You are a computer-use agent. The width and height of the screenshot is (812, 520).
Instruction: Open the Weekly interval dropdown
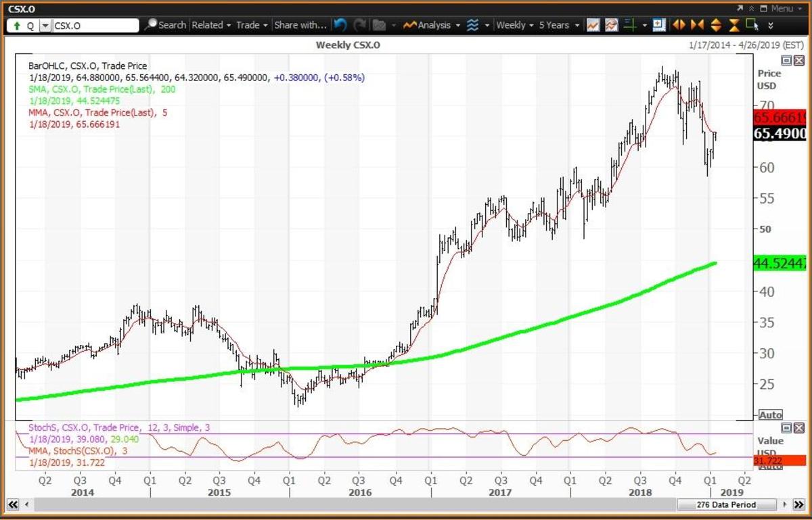(x=515, y=25)
